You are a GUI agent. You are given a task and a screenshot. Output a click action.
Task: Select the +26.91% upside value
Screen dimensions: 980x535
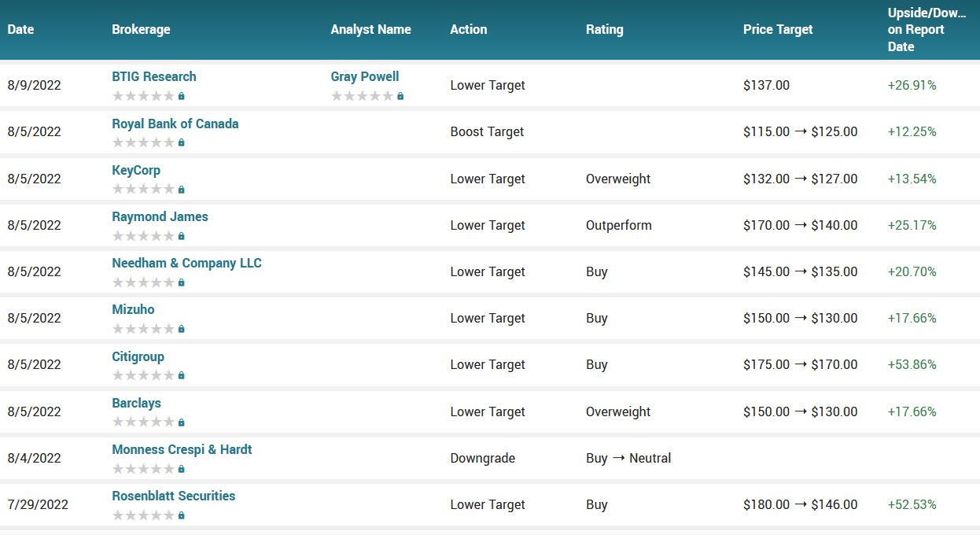[x=912, y=85]
